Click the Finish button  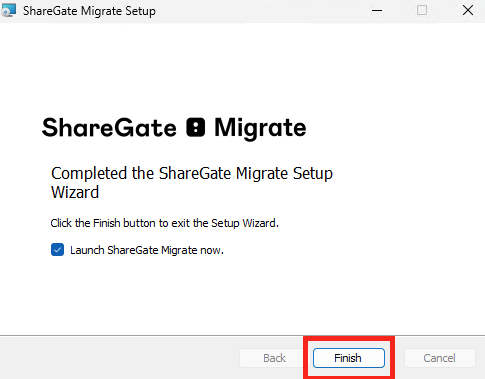(x=349, y=358)
